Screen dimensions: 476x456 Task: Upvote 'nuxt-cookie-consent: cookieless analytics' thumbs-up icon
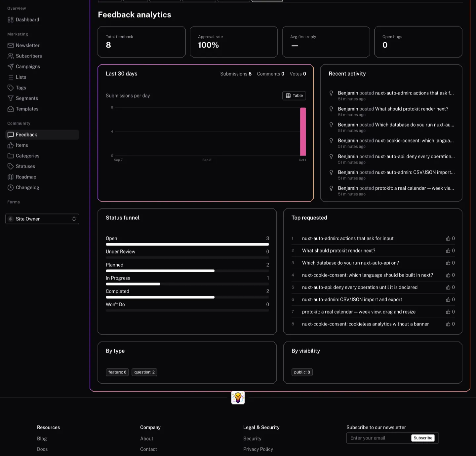pyautogui.click(x=448, y=324)
